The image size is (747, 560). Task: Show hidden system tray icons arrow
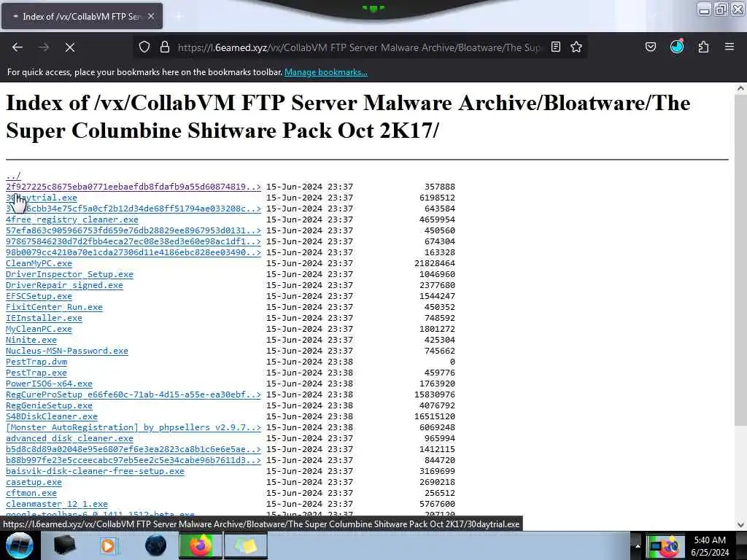(x=638, y=546)
